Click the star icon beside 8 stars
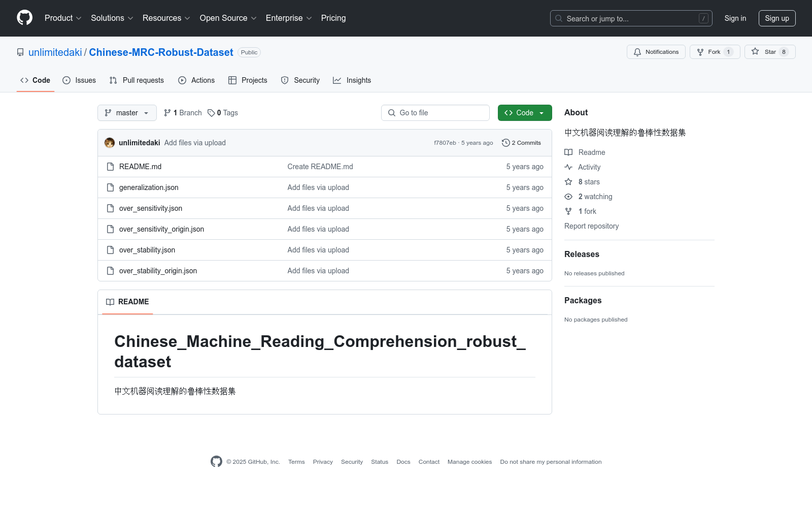 tap(568, 182)
